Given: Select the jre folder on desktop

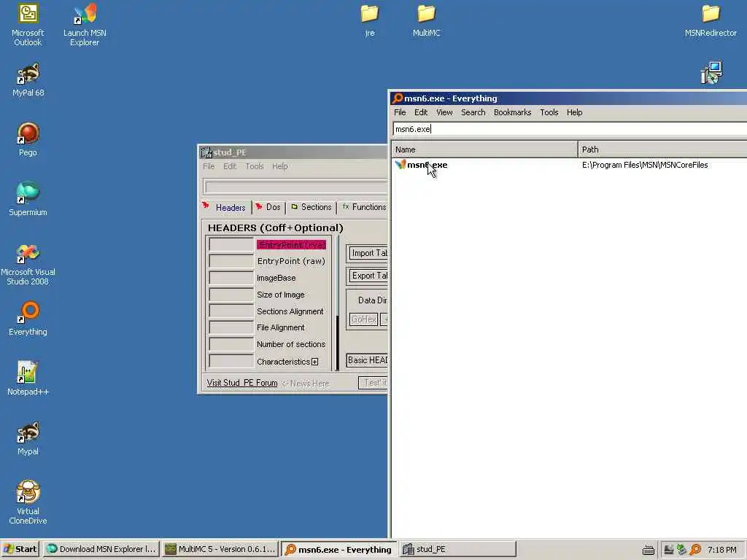Looking at the screenshot, I should tap(370, 20).
